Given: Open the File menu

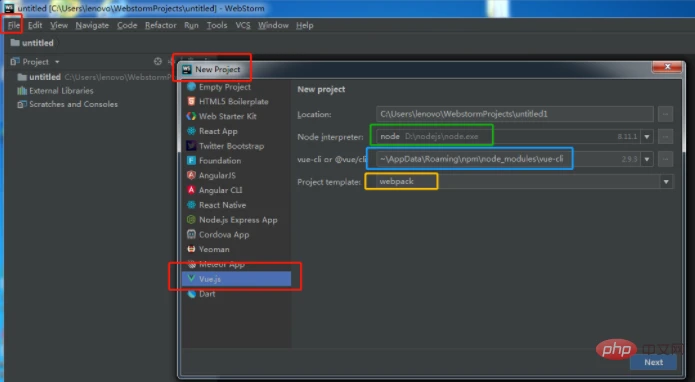Looking at the screenshot, I should pos(13,25).
